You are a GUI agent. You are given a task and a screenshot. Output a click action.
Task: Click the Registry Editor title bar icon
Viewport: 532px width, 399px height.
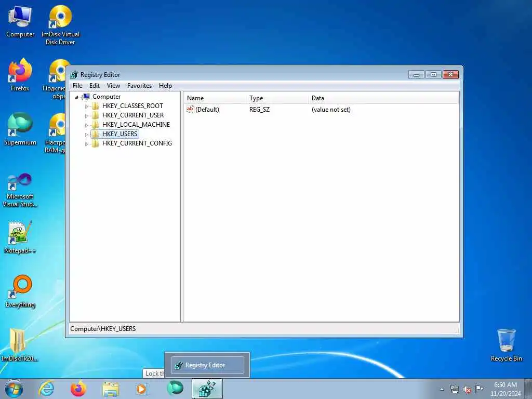pyautogui.click(x=74, y=75)
